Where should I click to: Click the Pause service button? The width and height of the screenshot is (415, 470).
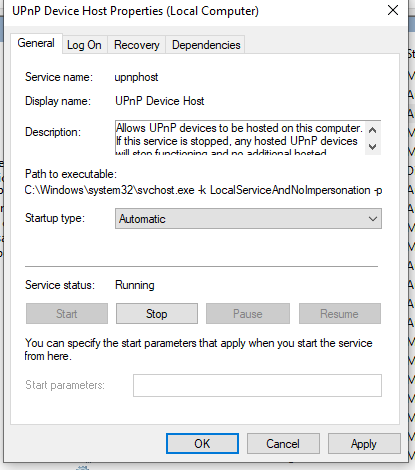[248, 314]
